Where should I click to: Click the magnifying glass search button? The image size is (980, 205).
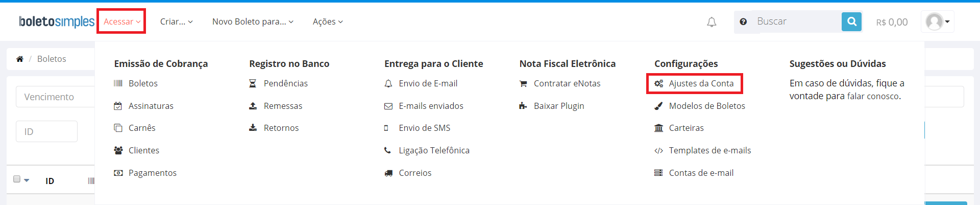pos(851,21)
